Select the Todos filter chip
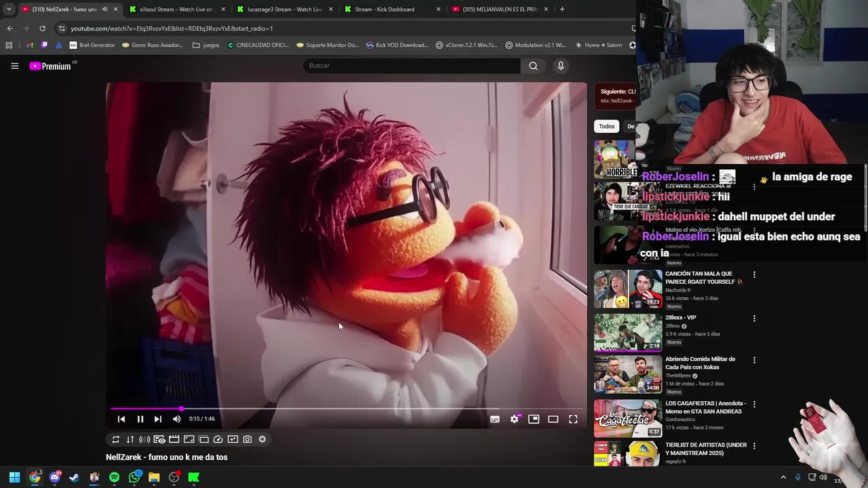Image resolution: width=868 pixels, height=488 pixels. (606, 126)
